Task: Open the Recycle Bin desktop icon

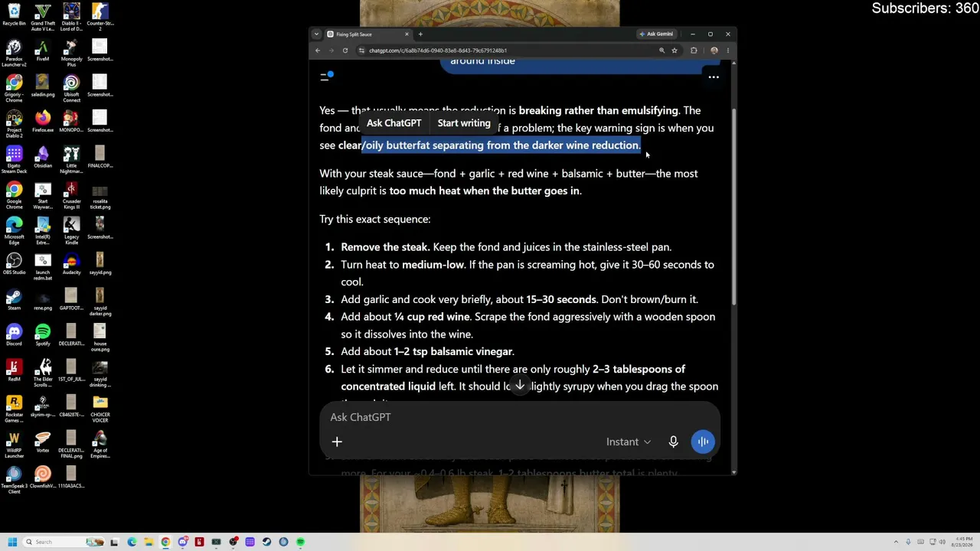Action: pos(14,15)
